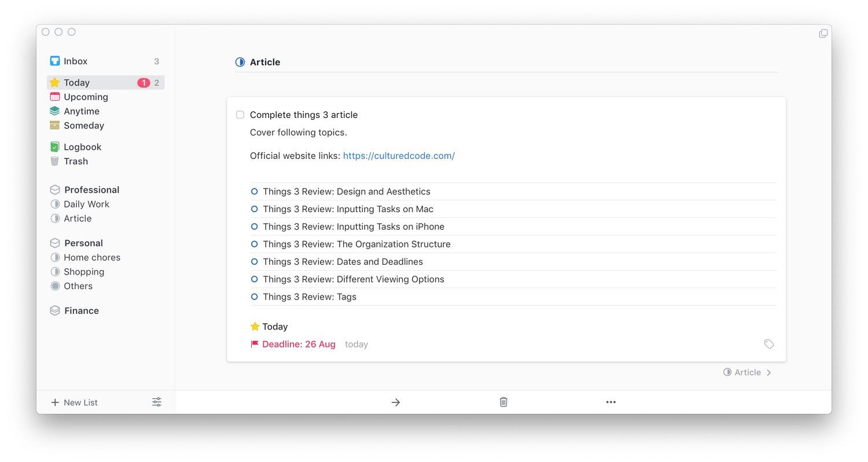Open the Inbox list
The width and height of the screenshot is (868, 462).
coord(75,61)
